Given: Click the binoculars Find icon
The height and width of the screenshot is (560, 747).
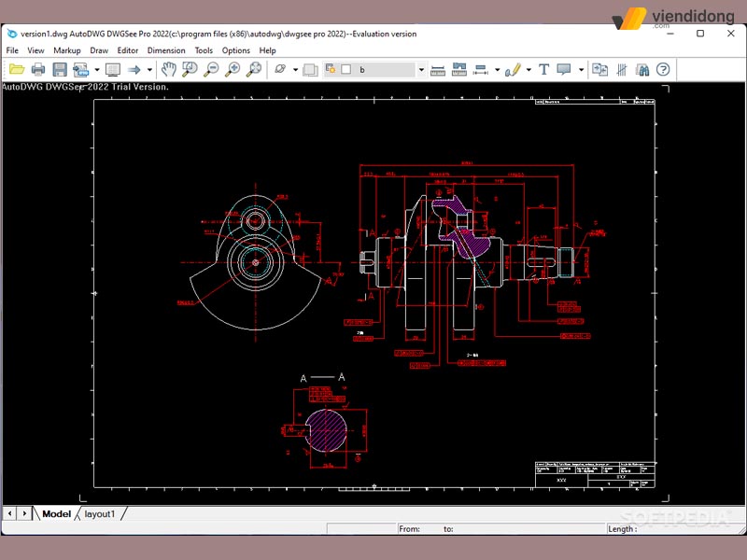Looking at the screenshot, I should [x=641, y=69].
